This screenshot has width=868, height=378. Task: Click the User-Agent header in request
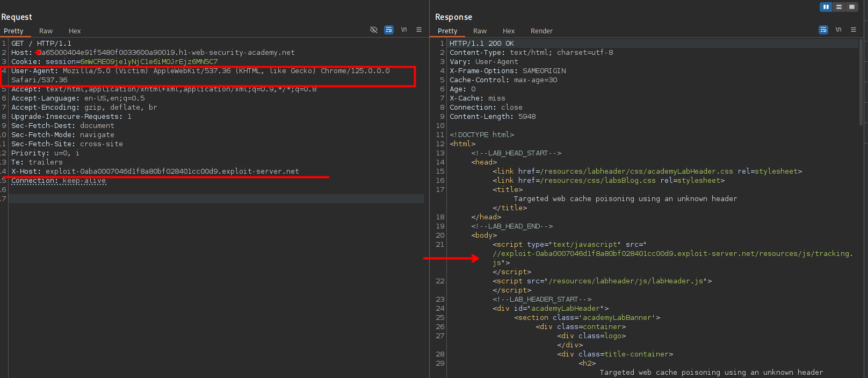tap(200, 75)
